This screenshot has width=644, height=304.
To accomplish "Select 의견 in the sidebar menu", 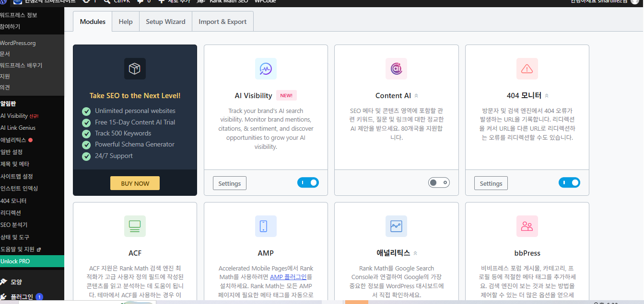I will point(5,87).
